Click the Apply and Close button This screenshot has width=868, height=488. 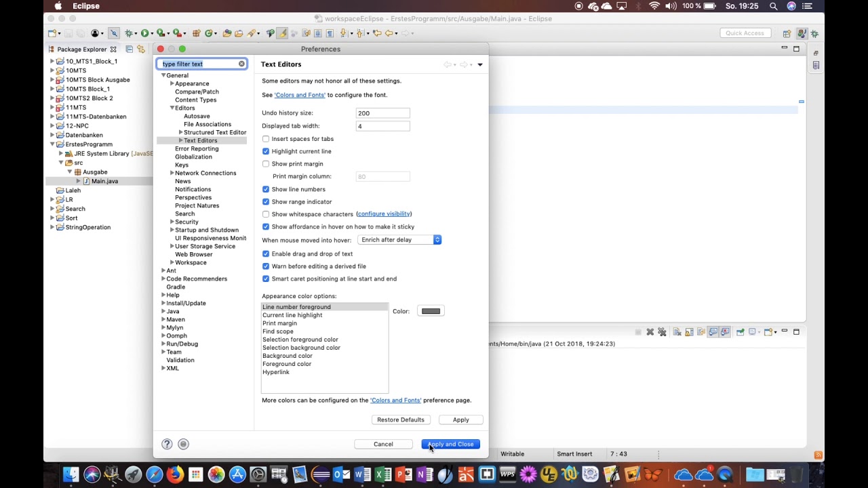pyautogui.click(x=451, y=444)
